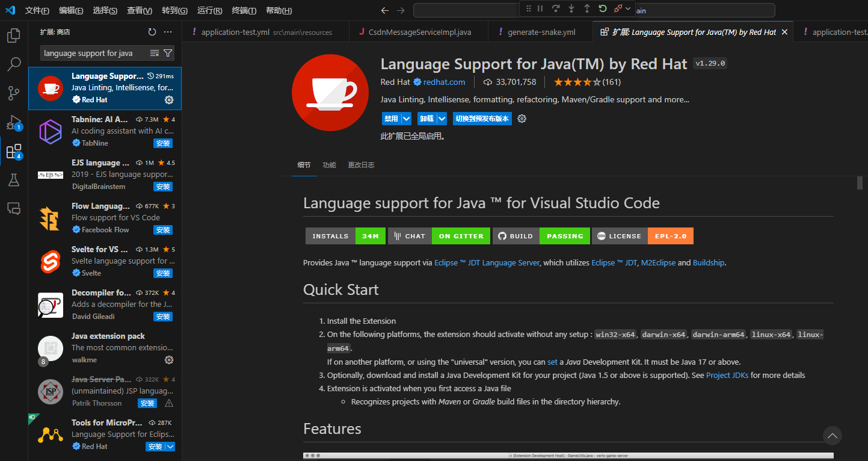
Task: Open manage gear on Language Support list item
Action: coord(169,100)
